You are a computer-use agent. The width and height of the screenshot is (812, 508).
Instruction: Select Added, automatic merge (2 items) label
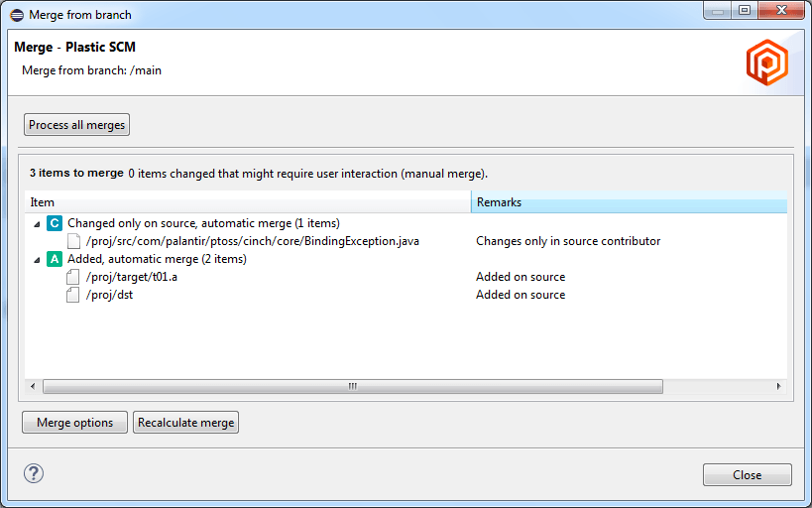click(x=157, y=259)
